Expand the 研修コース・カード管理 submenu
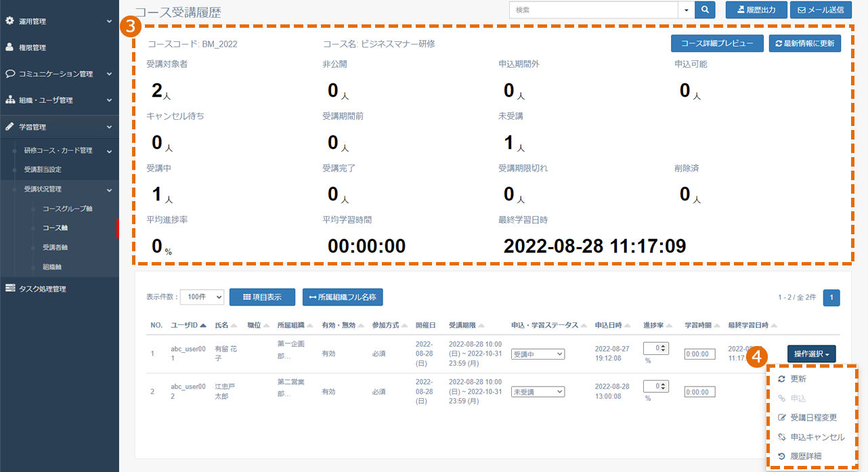868x472 pixels. 109,150
